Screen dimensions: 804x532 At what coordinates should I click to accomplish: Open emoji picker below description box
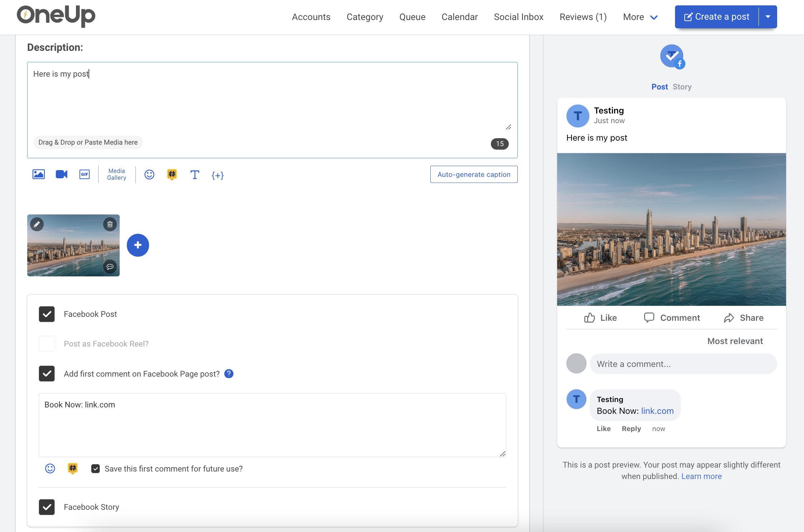tap(149, 175)
